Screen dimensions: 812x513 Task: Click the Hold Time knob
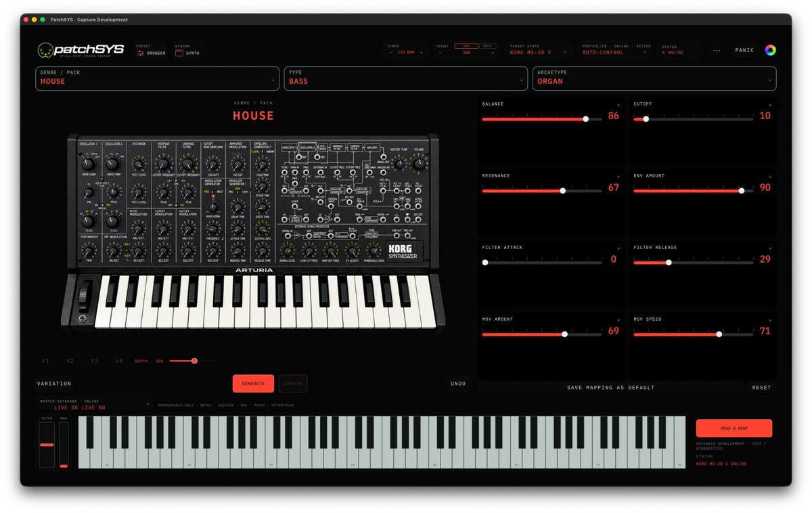[263, 164]
